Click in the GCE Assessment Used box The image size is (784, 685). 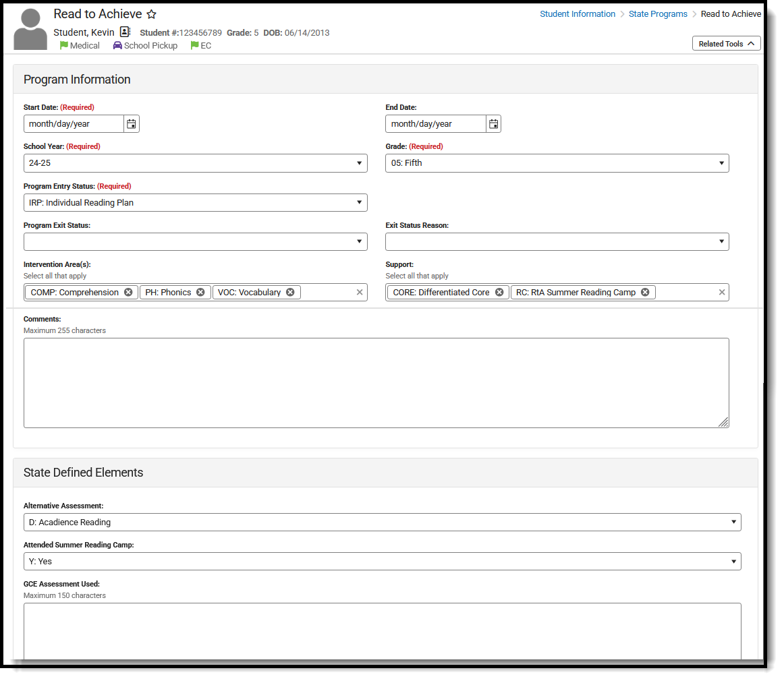382,631
